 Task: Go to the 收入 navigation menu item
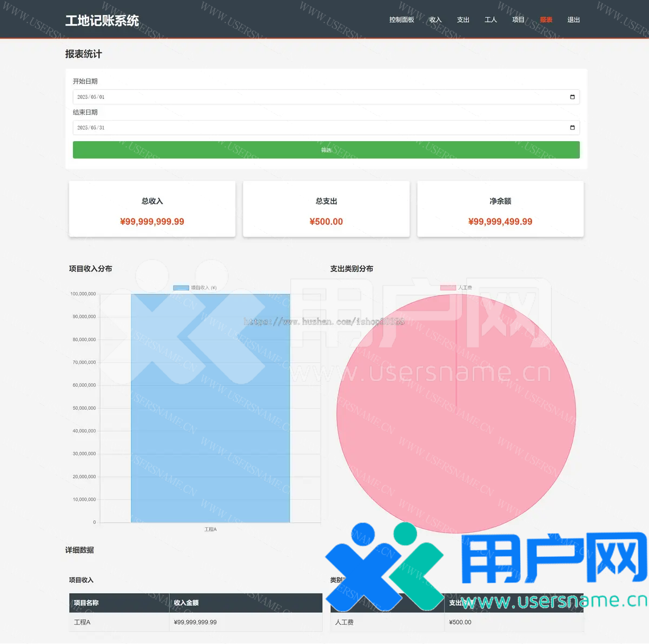[435, 20]
